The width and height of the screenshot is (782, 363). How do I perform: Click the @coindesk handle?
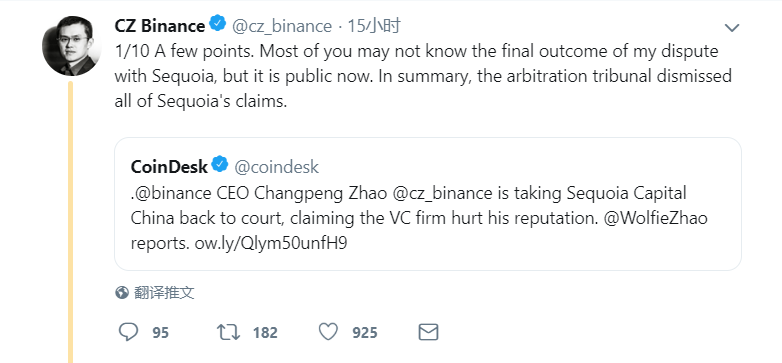tap(276, 167)
